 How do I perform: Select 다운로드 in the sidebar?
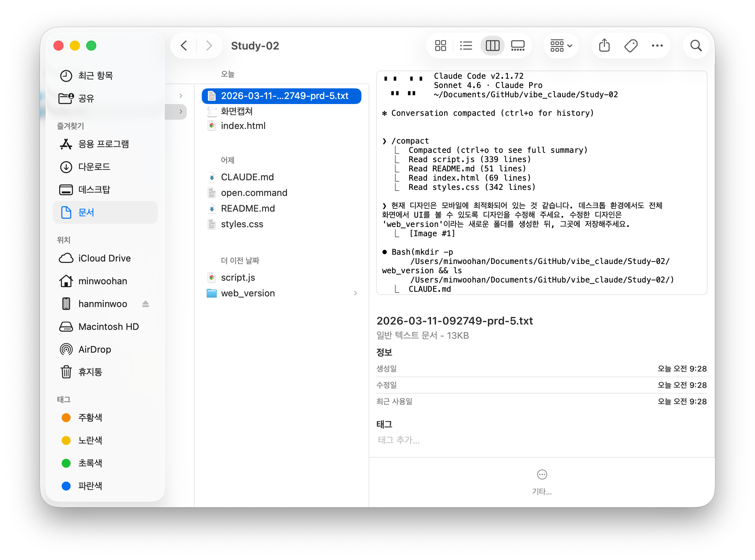(x=94, y=167)
